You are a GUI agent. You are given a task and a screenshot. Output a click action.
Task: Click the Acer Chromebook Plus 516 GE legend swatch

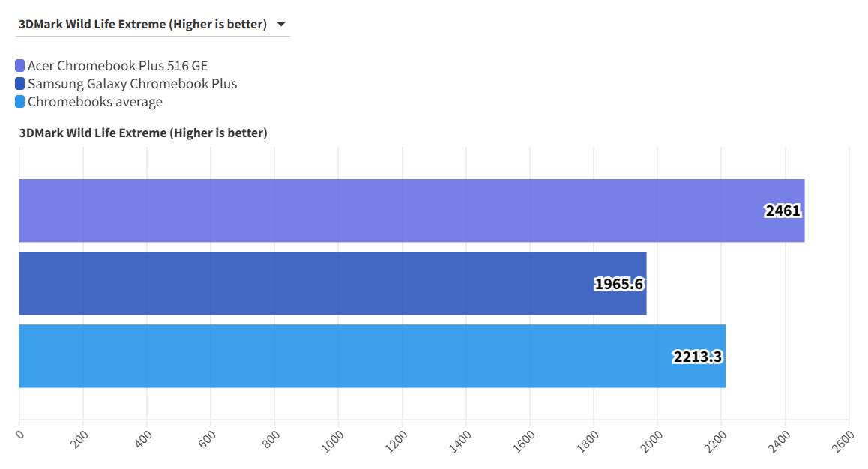pos(20,66)
